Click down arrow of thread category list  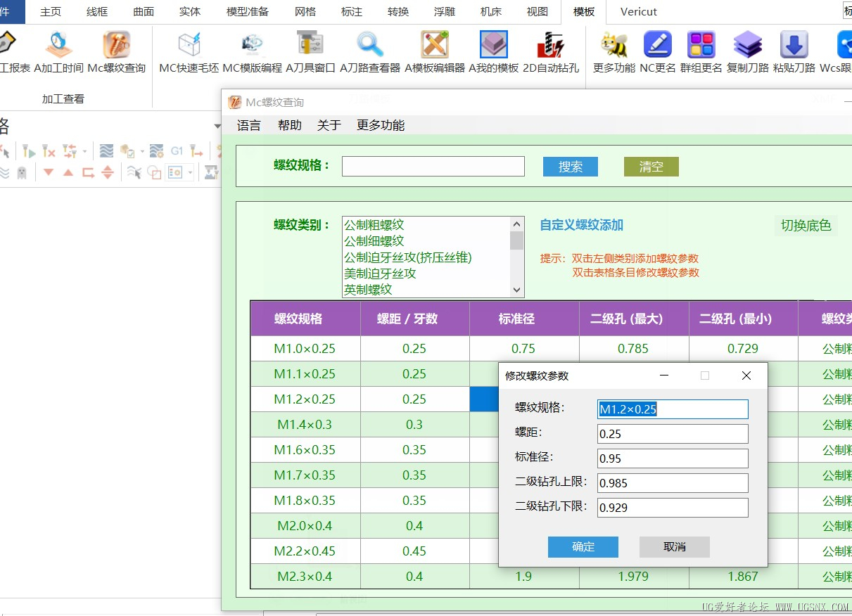517,290
